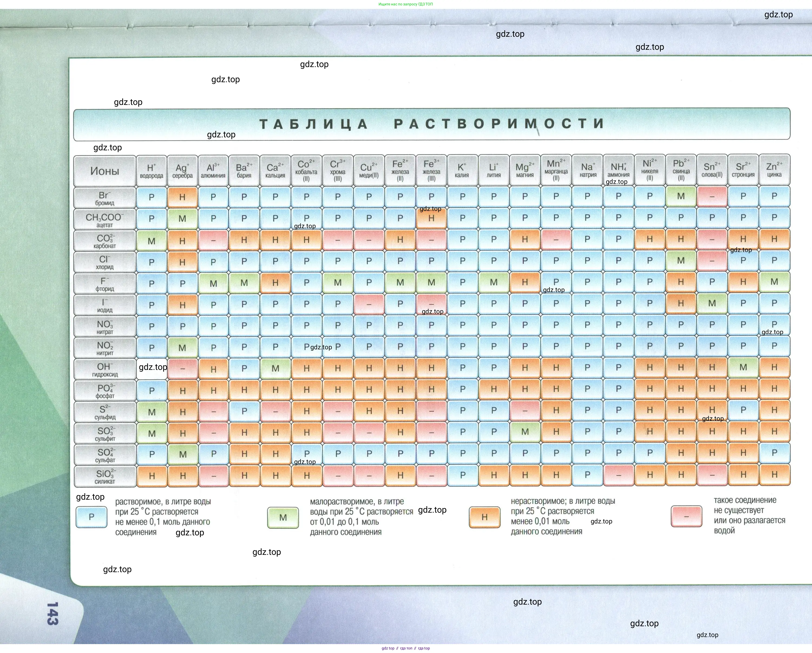Viewport: 812px width, 653px height.
Task: Click the carbonate–hydrogen 'М' cell
Action: click(x=152, y=241)
